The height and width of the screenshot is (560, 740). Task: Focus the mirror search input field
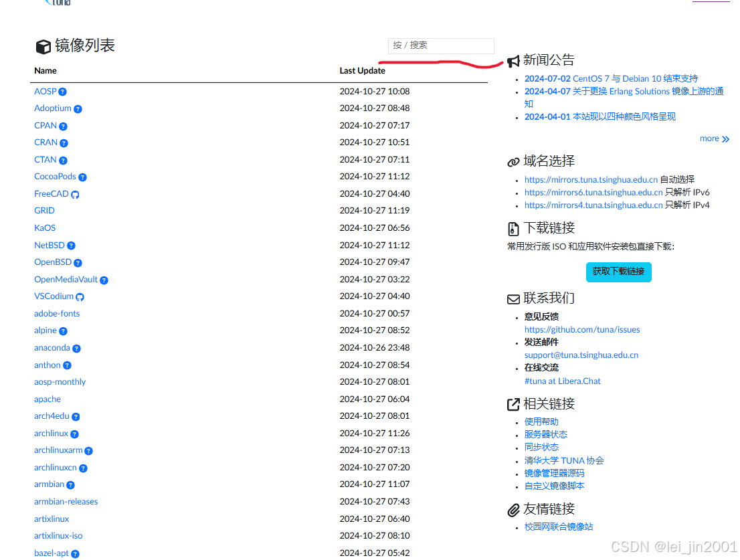[x=441, y=45]
